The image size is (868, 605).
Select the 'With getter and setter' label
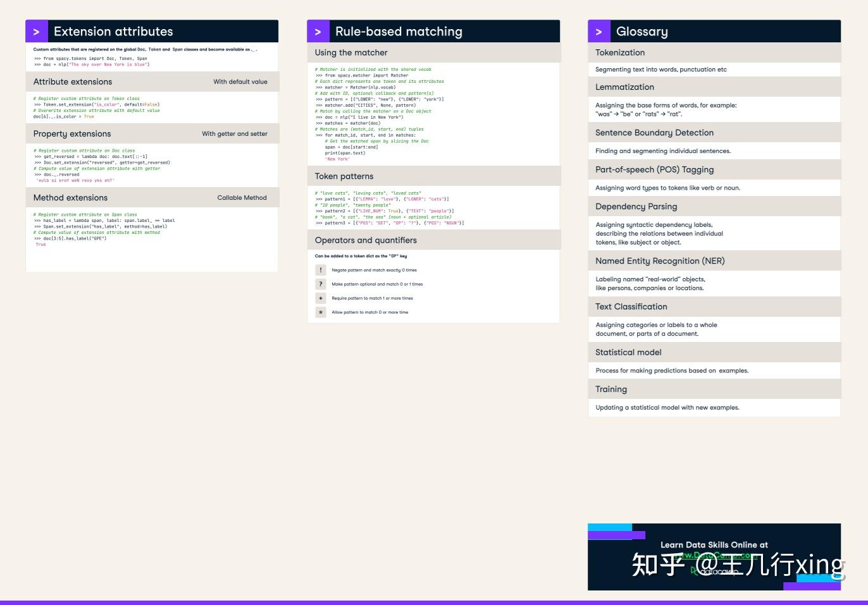click(235, 133)
